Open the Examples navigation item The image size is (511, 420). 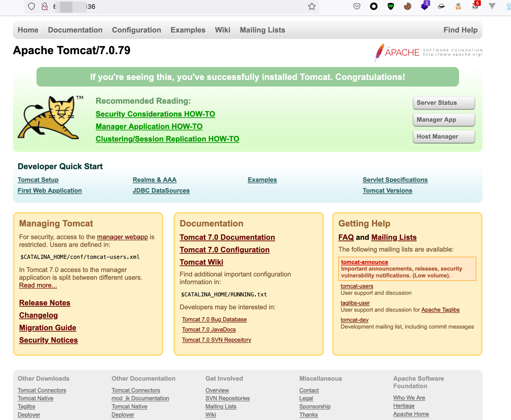coord(188,30)
